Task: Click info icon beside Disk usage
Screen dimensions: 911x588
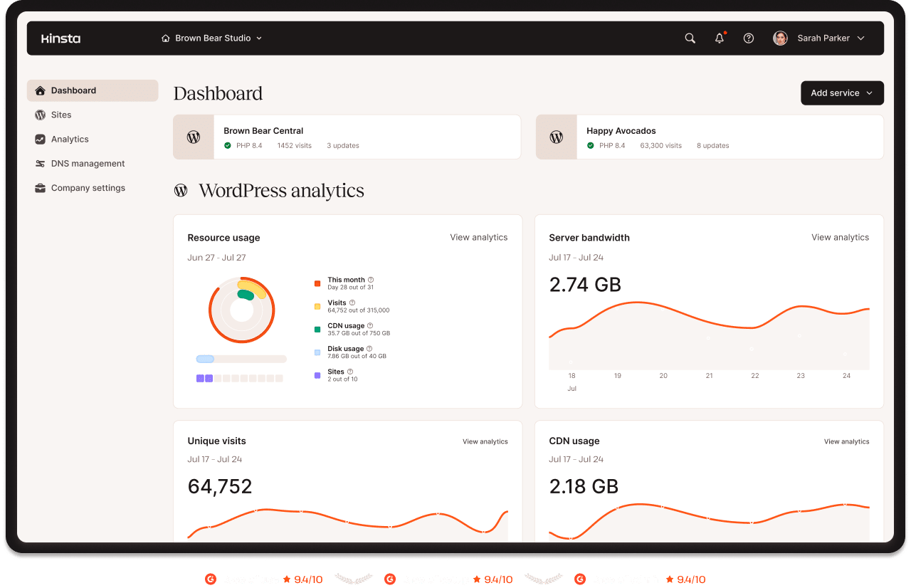Action: coord(369,349)
